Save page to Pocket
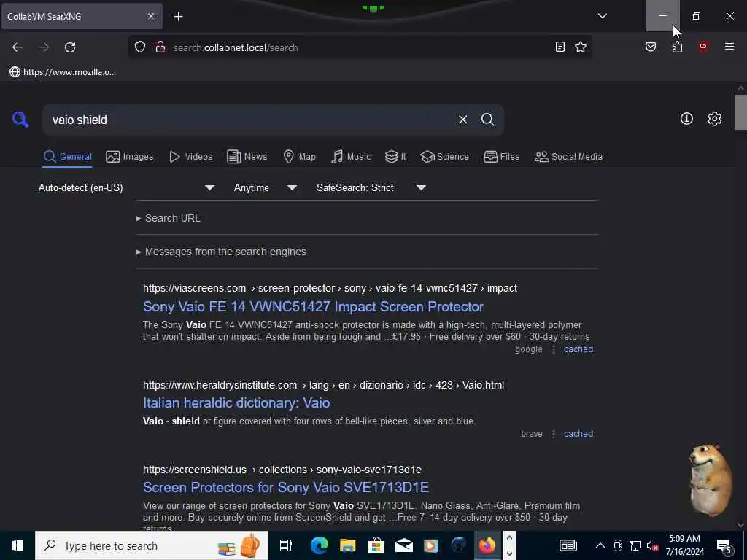The height and width of the screenshot is (560, 747). click(x=650, y=47)
